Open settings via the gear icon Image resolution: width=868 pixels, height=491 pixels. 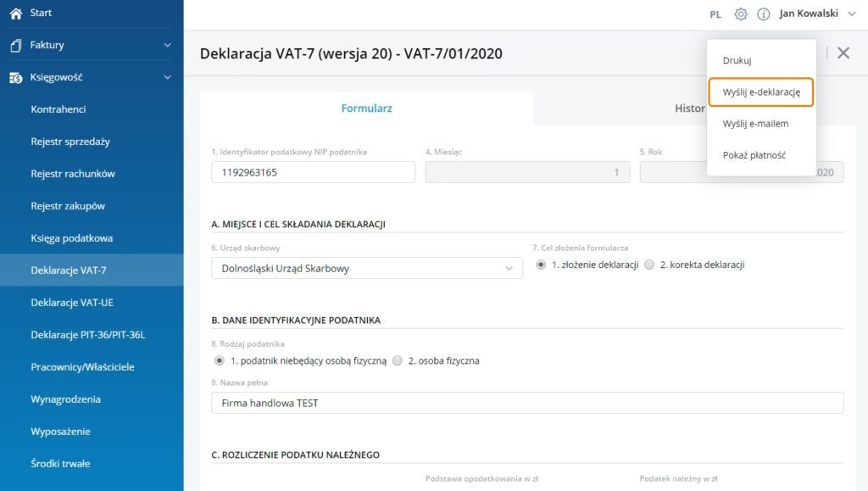click(x=741, y=14)
